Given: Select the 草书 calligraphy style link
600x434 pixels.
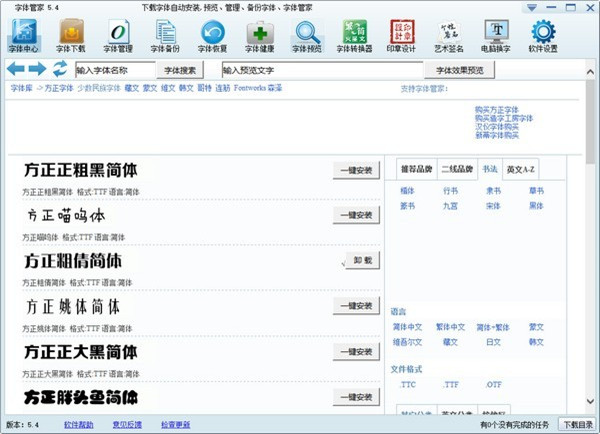Looking at the screenshot, I should (x=536, y=191).
